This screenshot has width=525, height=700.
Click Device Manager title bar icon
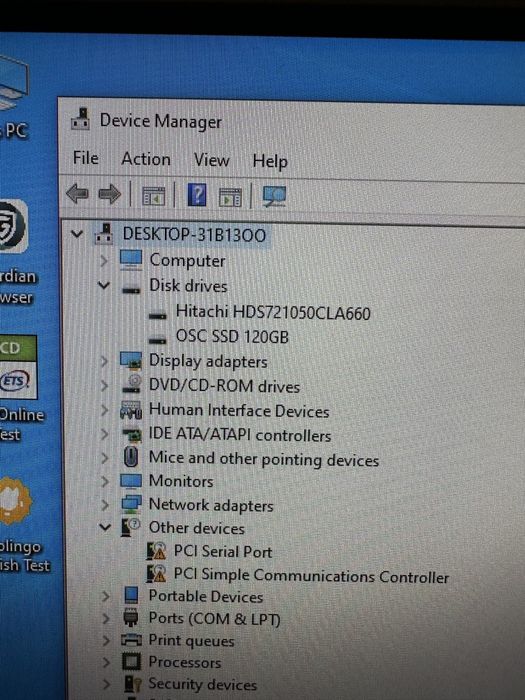click(81, 120)
